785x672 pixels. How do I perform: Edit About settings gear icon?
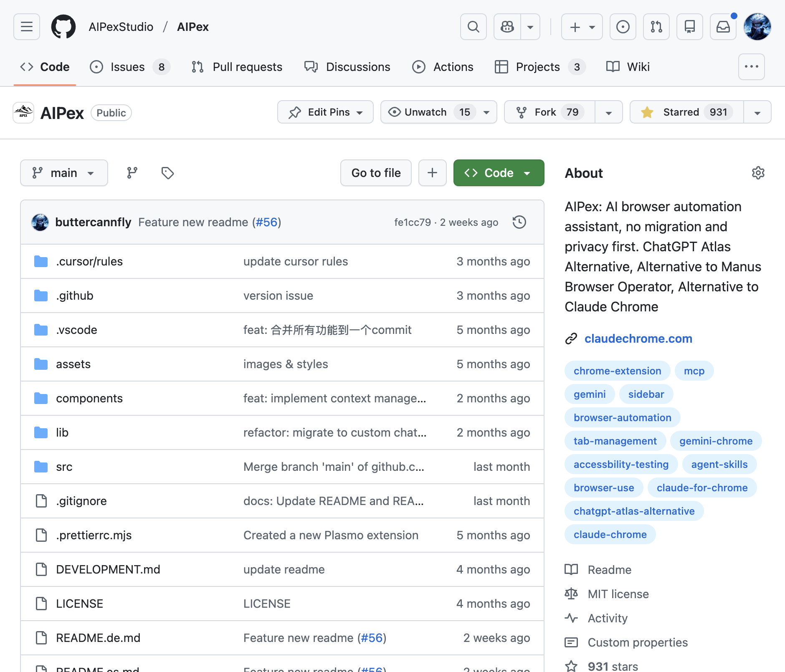pyautogui.click(x=758, y=173)
